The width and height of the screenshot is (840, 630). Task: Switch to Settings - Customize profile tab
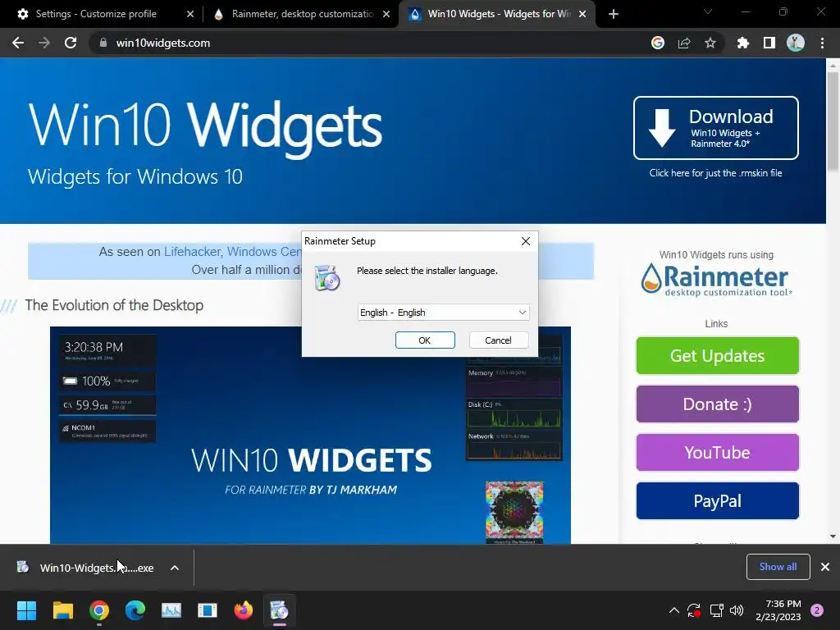click(x=97, y=14)
